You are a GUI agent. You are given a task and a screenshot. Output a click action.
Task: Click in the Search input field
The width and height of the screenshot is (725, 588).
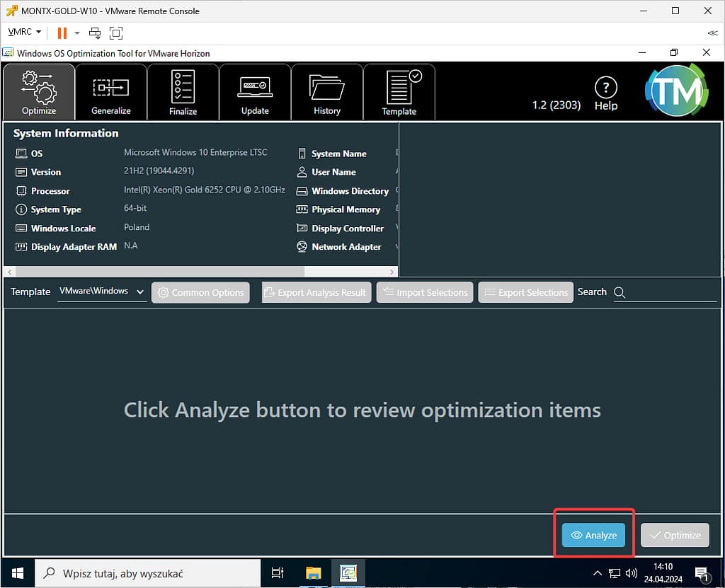point(671,292)
